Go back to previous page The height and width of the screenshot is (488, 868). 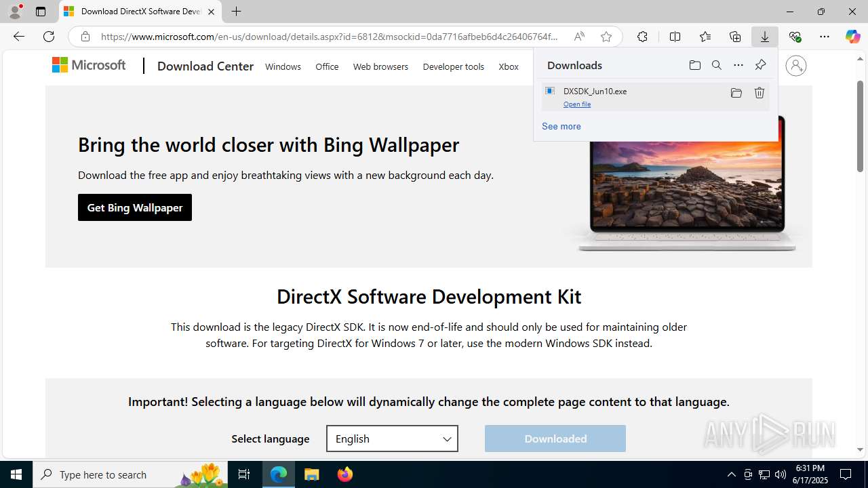point(19,37)
